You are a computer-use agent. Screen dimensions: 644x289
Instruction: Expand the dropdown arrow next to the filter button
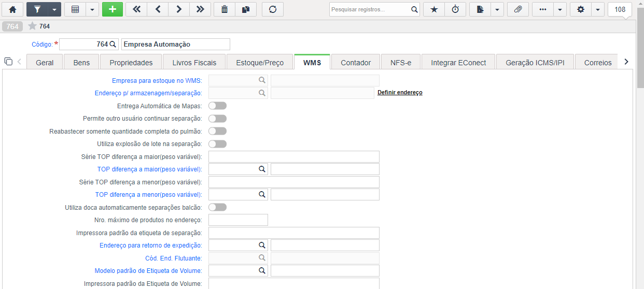[54, 9]
